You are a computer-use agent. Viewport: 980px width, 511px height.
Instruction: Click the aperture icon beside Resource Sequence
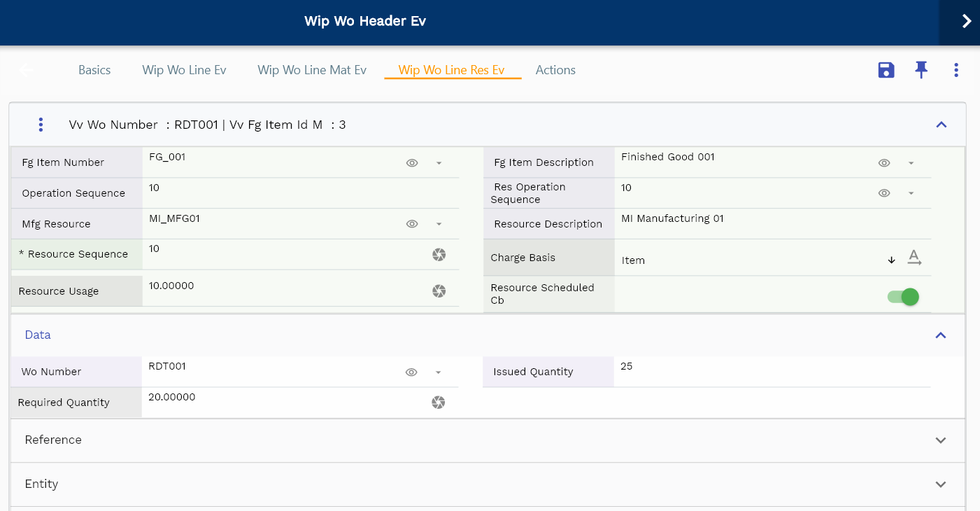(439, 255)
